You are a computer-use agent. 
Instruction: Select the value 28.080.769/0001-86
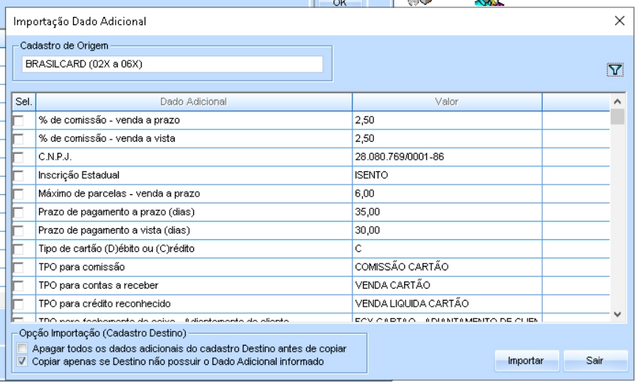point(399,157)
